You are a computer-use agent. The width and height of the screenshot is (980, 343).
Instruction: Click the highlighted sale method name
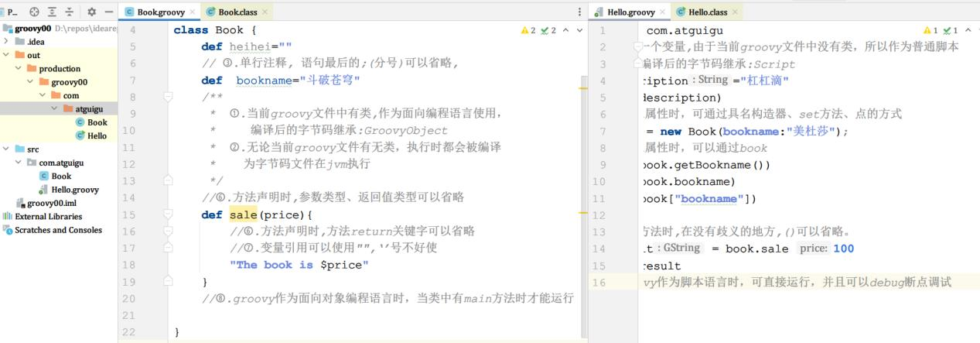click(244, 214)
